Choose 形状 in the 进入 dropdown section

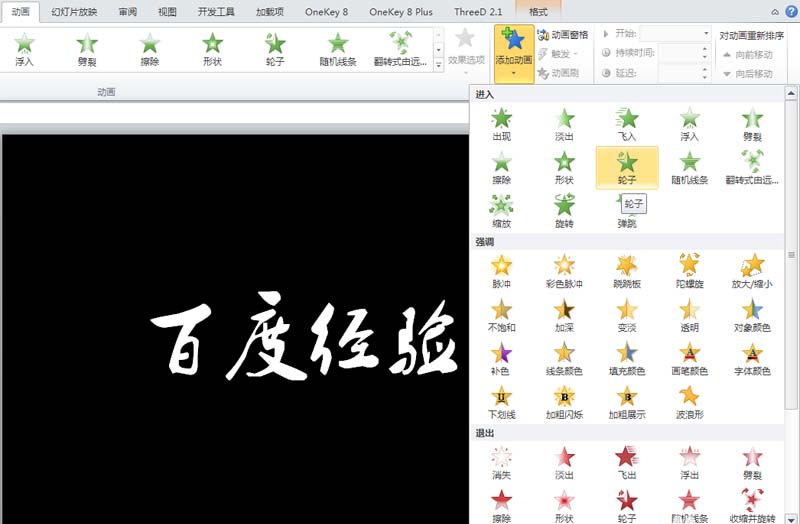click(564, 167)
